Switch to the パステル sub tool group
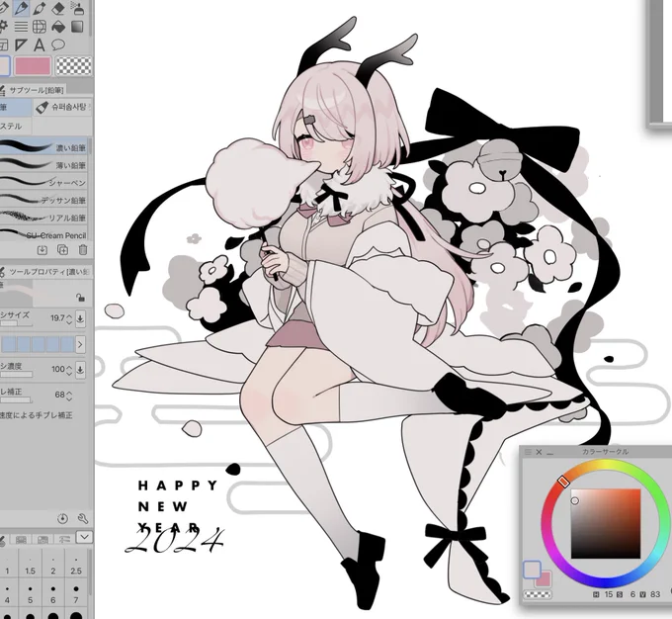 pos(16,127)
